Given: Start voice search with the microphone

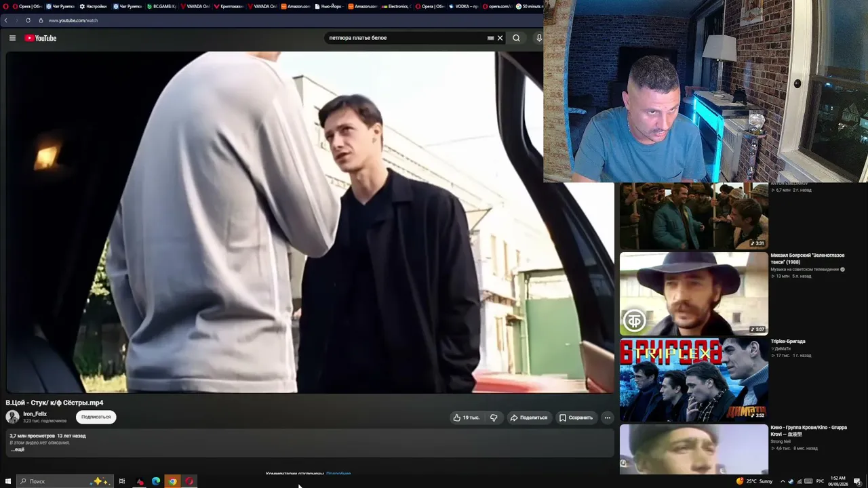Looking at the screenshot, I should [539, 38].
